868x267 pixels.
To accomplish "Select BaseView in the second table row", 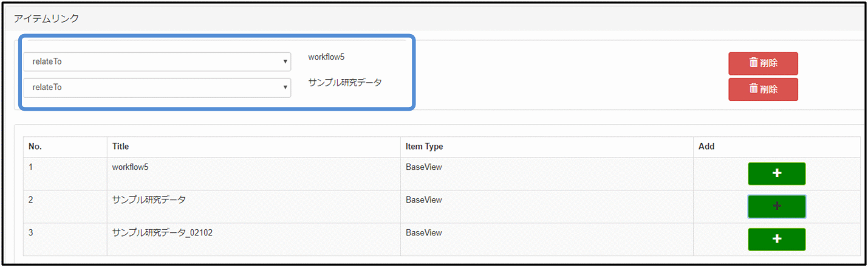I will tap(423, 200).
